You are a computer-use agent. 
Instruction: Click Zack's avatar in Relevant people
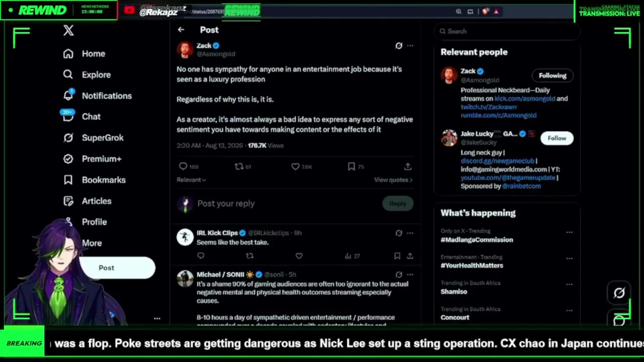449,75
